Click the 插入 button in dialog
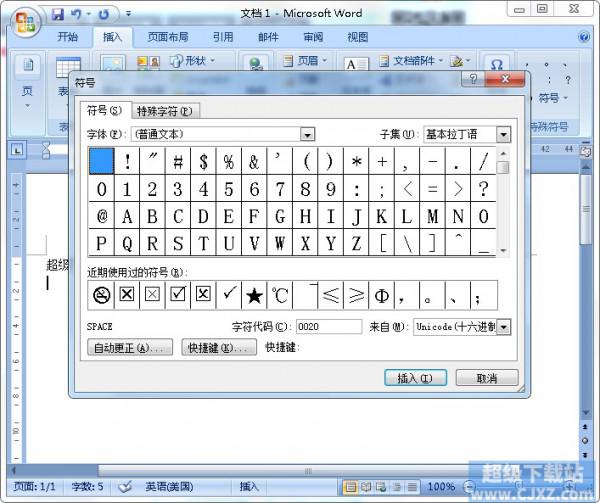 (415, 378)
